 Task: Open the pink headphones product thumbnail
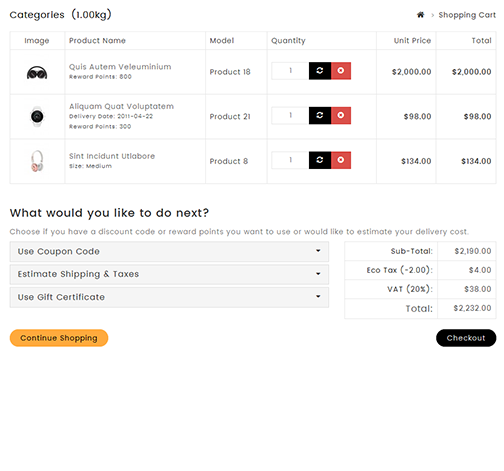(x=37, y=161)
